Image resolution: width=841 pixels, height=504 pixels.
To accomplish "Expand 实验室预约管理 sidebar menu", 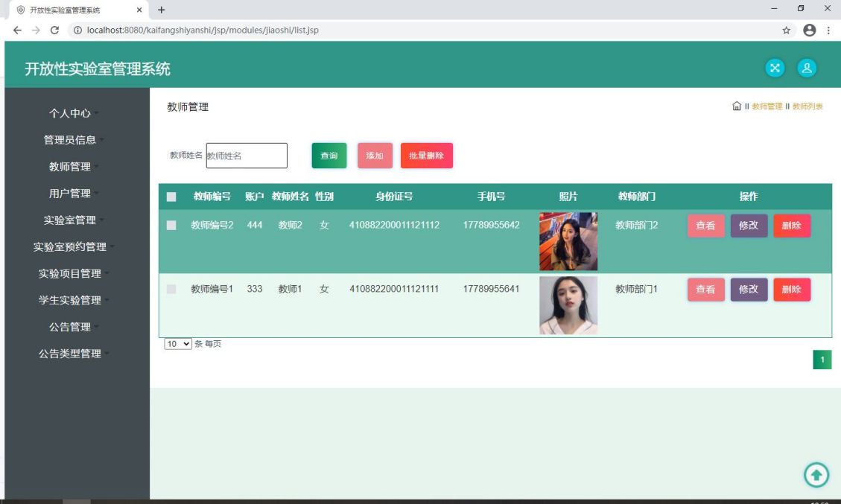I will [70, 246].
